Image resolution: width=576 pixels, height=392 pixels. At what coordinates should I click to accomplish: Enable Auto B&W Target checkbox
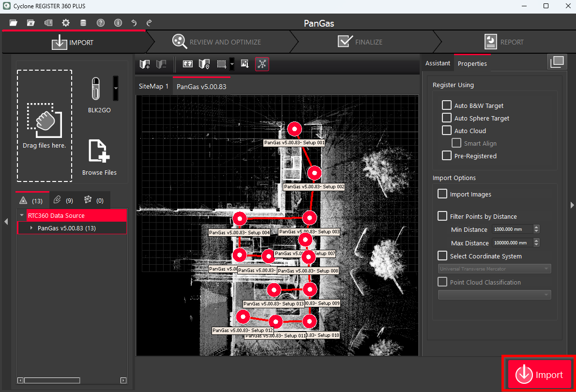pos(447,106)
